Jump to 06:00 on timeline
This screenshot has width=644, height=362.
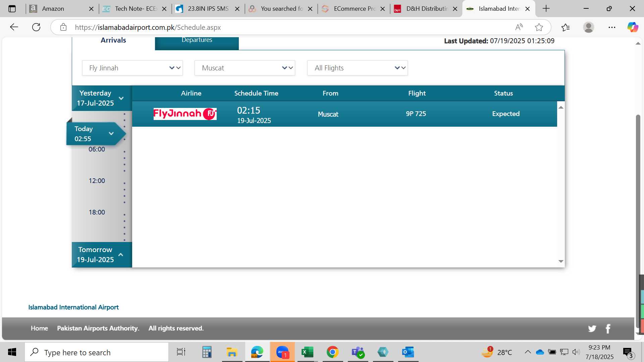point(97,149)
